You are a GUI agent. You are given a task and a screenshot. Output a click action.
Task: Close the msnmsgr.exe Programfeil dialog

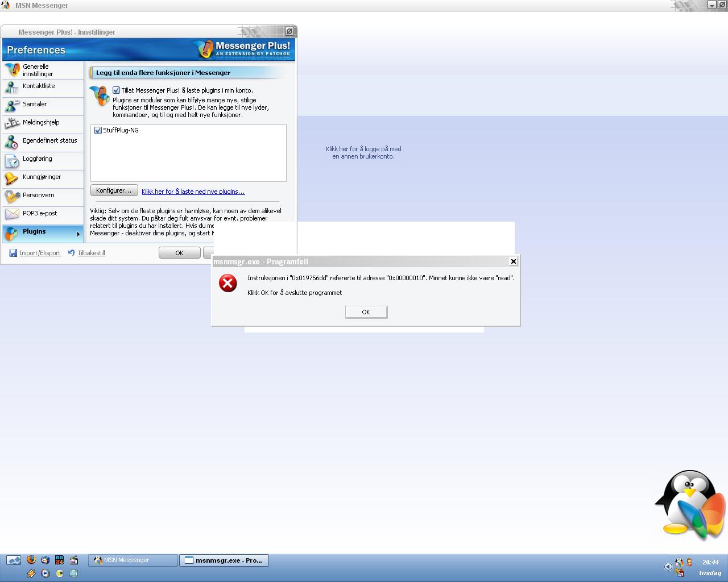point(513,261)
